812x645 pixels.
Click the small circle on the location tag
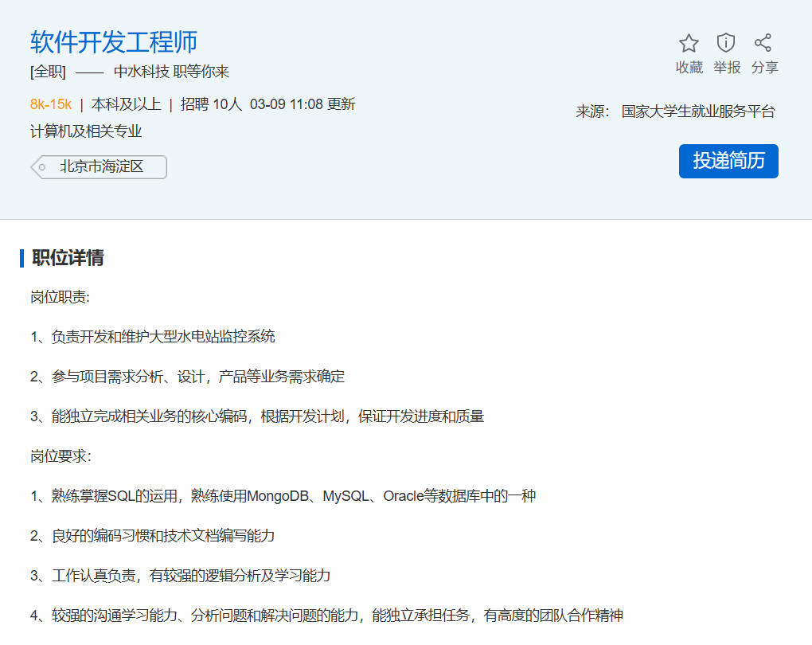pyautogui.click(x=42, y=167)
